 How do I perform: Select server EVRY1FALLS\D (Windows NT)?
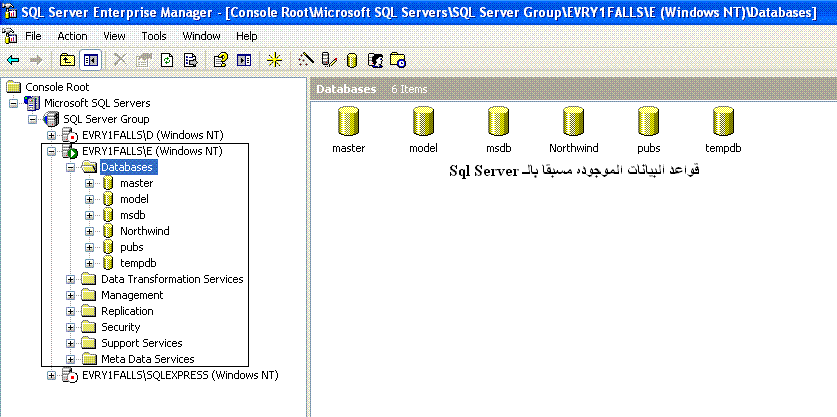pos(153,135)
